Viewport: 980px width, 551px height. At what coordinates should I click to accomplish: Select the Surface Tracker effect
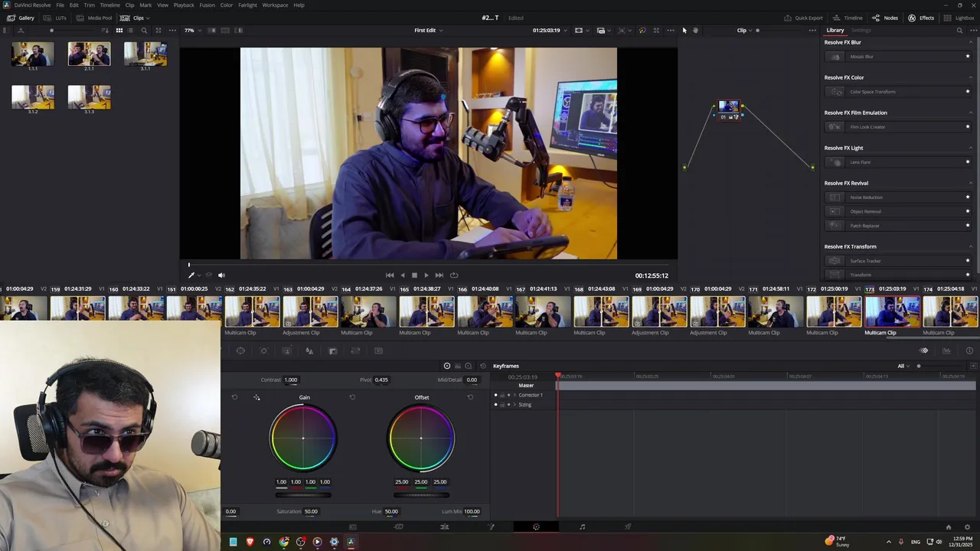(x=897, y=261)
